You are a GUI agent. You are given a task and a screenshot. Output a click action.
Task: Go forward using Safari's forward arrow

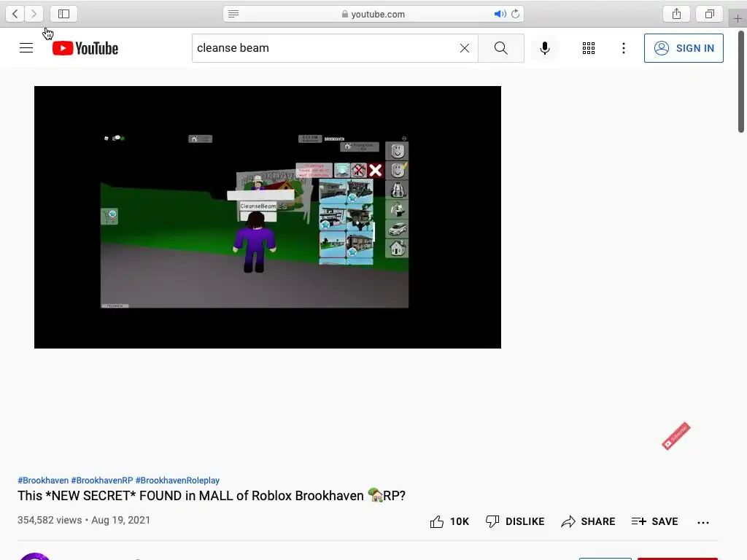point(34,14)
